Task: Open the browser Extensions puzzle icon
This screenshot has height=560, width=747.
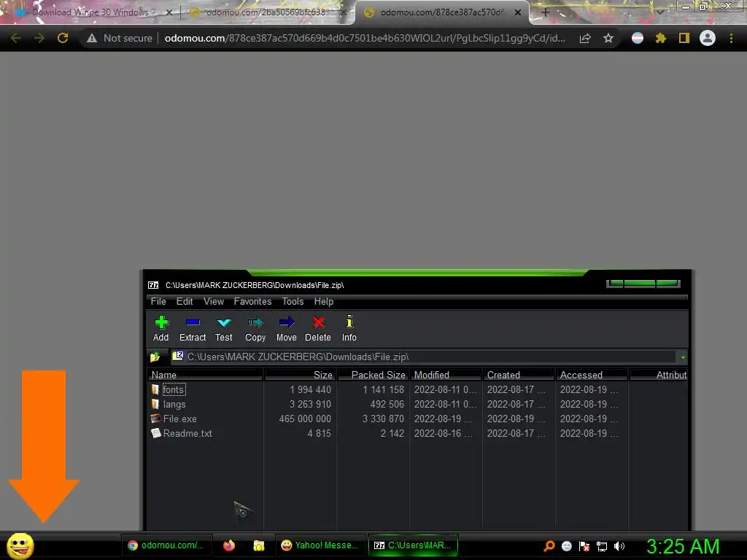Action: click(661, 38)
